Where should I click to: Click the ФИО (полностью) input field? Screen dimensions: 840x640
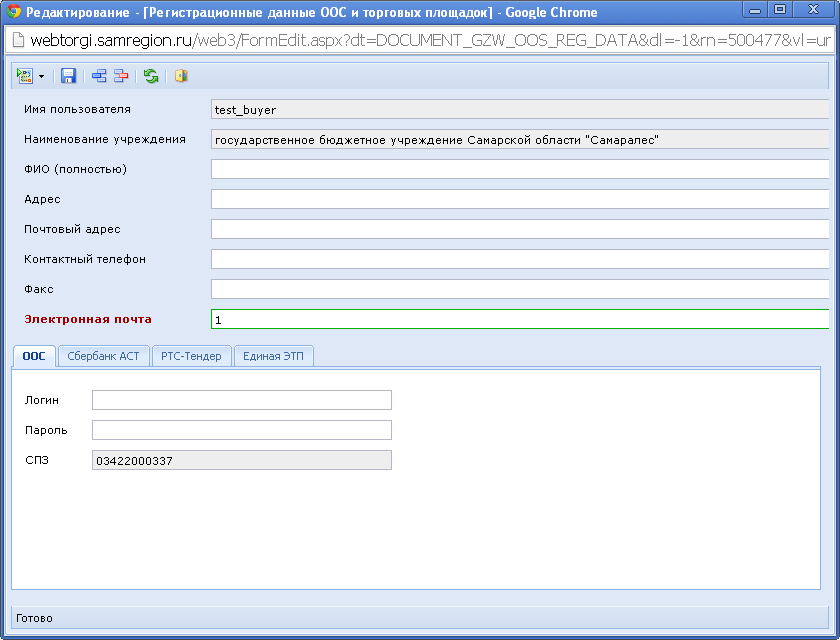[520, 169]
